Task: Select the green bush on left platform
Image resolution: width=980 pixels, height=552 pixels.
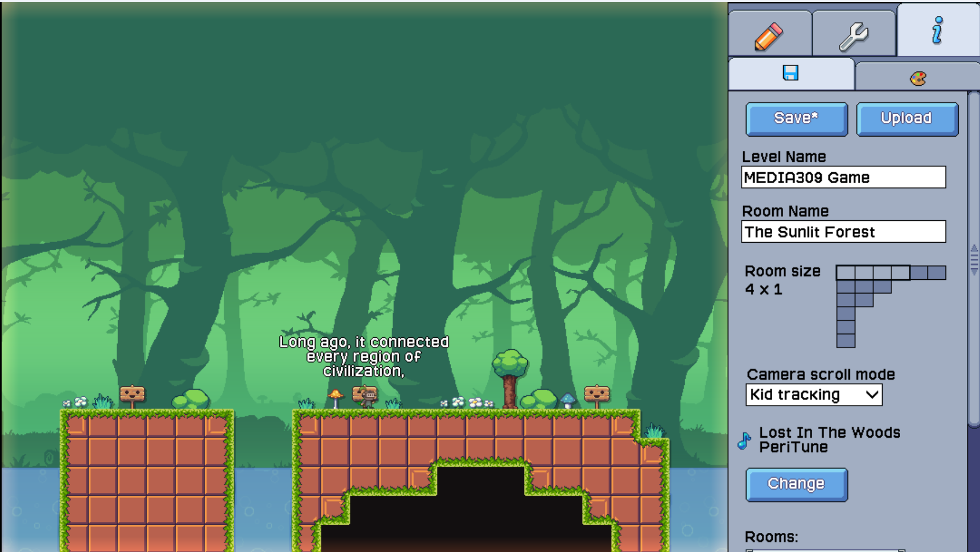Action: (x=191, y=399)
